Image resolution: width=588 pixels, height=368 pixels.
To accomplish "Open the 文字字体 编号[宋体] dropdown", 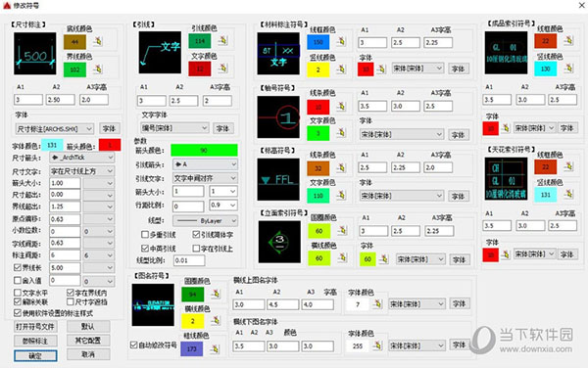I will (x=174, y=128).
